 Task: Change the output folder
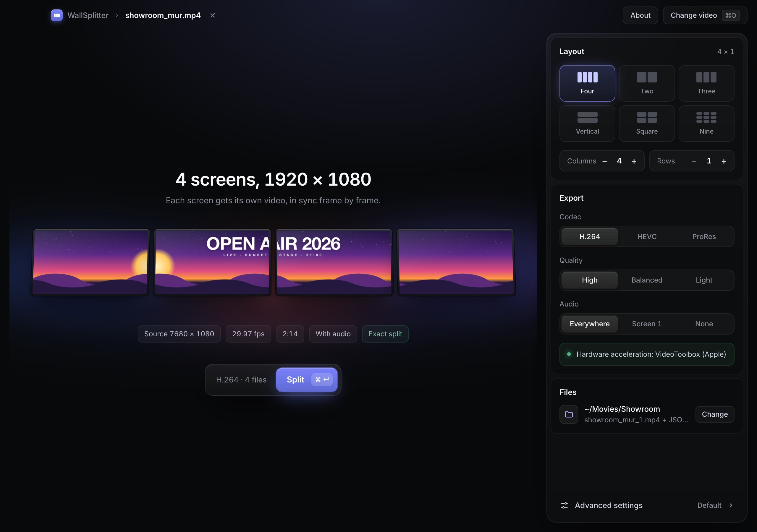tap(714, 414)
